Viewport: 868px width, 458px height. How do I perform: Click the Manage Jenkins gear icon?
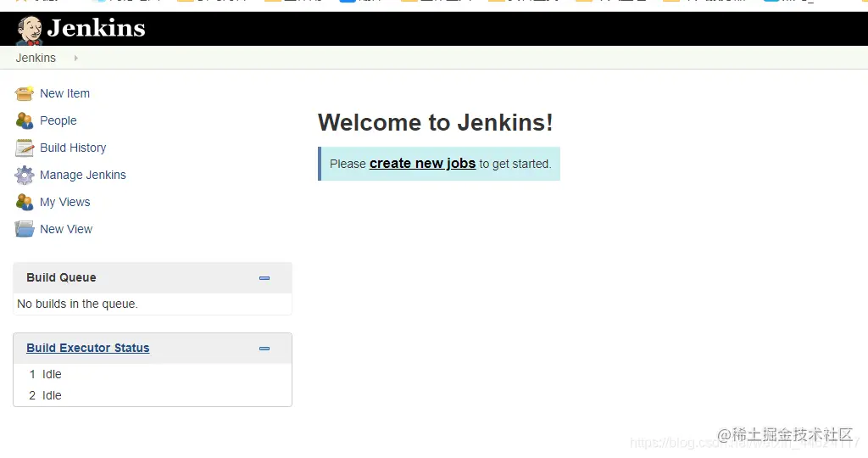(25, 175)
